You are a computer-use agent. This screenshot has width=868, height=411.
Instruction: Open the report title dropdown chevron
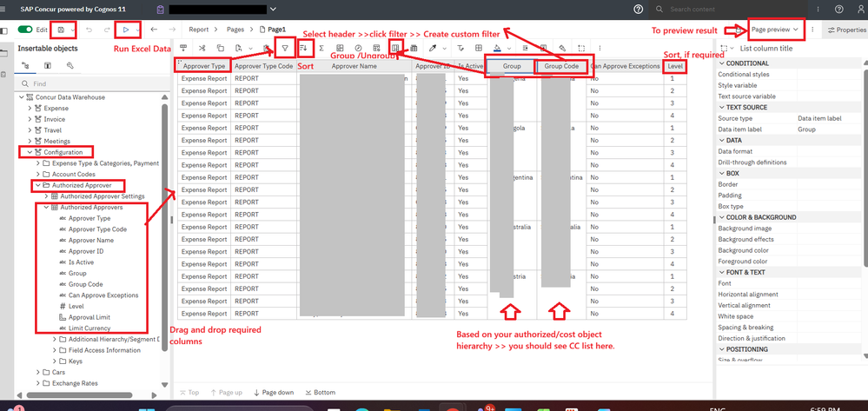[272, 9]
